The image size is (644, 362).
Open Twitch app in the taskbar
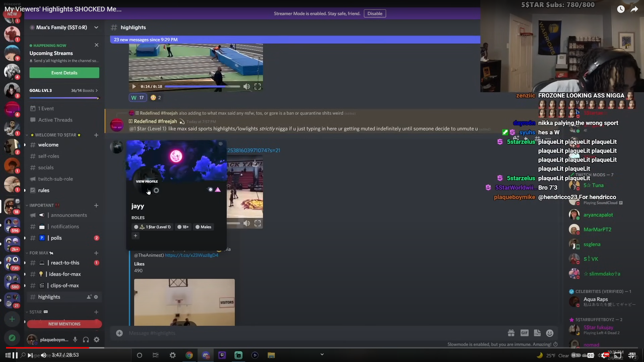pos(222,355)
